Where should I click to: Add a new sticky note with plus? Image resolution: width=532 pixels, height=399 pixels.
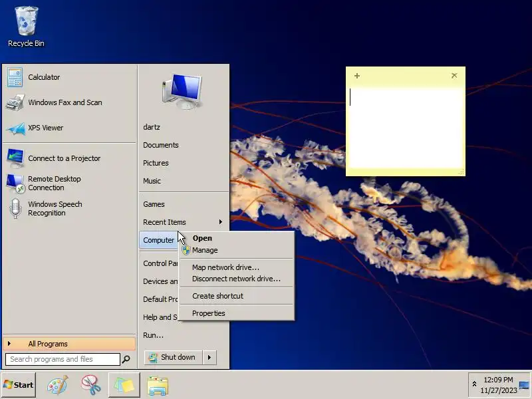click(357, 76)
